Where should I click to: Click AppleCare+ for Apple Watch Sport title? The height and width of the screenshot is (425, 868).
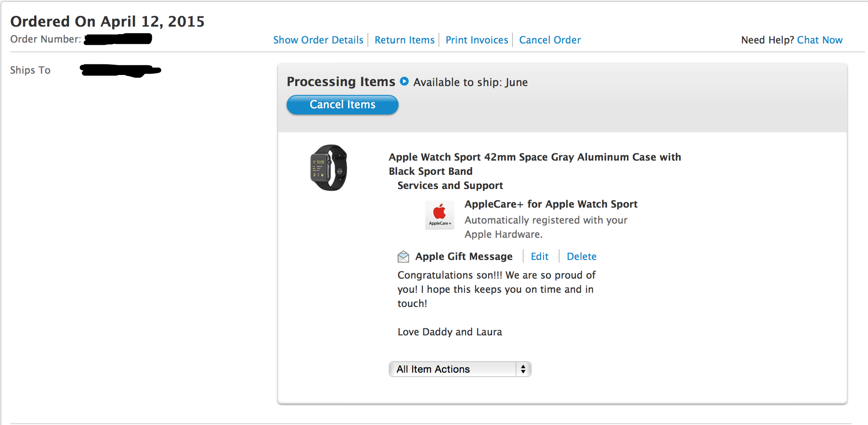point(551,204)
